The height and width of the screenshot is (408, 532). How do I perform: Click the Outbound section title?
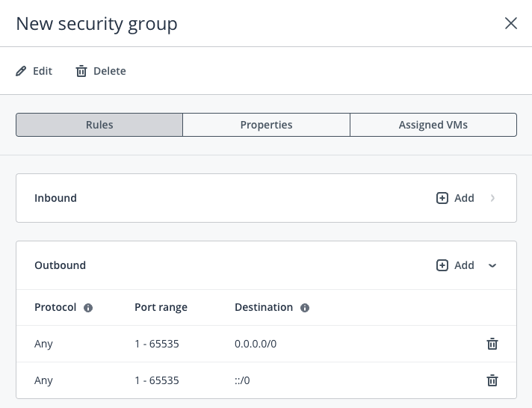(60, 265)
